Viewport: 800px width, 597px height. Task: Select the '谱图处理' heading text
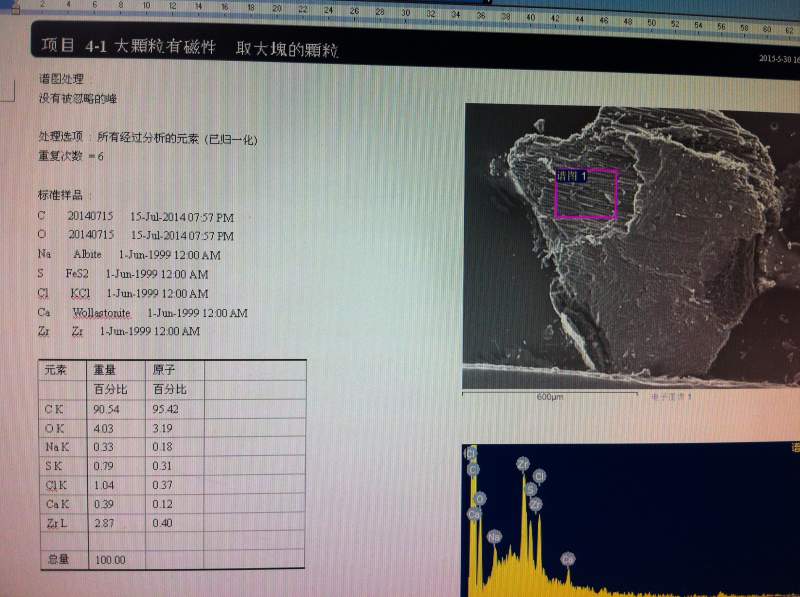(x=61, y=79)
